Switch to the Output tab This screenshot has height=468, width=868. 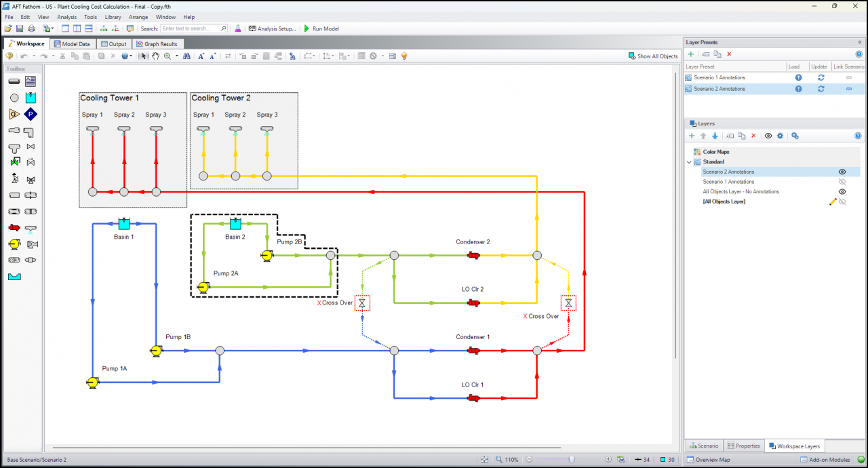pos(113,43)
